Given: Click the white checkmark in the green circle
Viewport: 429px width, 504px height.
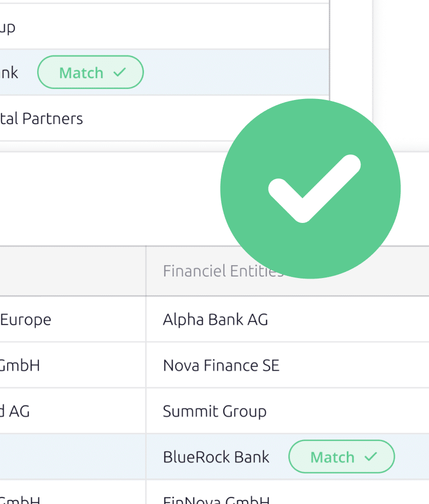Looking at the screenshot, I should 315,189.
